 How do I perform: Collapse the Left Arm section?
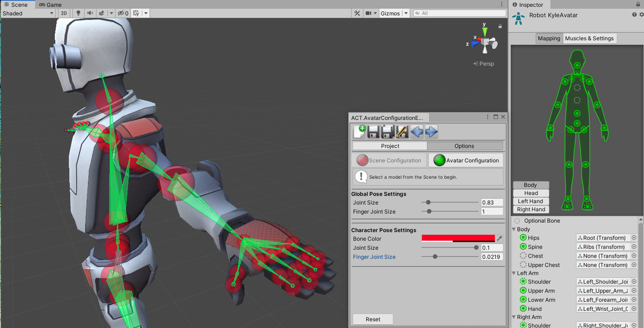click(515, 273)
